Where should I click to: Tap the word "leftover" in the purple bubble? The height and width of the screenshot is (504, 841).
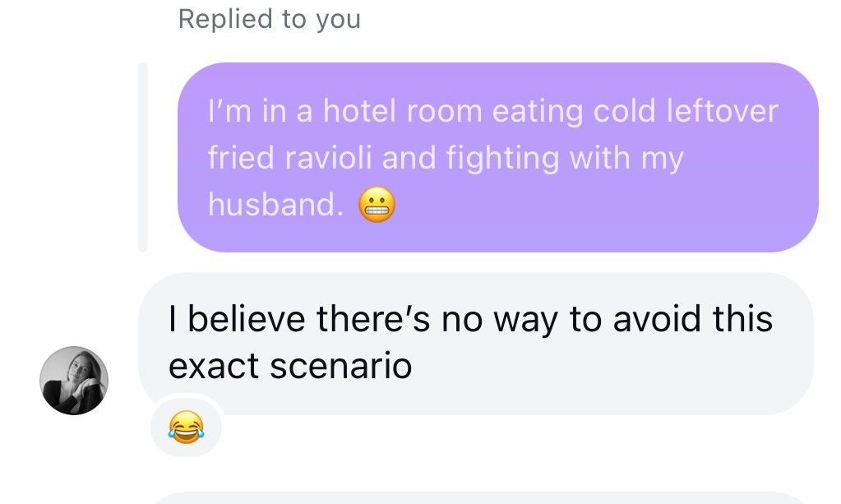722,111
